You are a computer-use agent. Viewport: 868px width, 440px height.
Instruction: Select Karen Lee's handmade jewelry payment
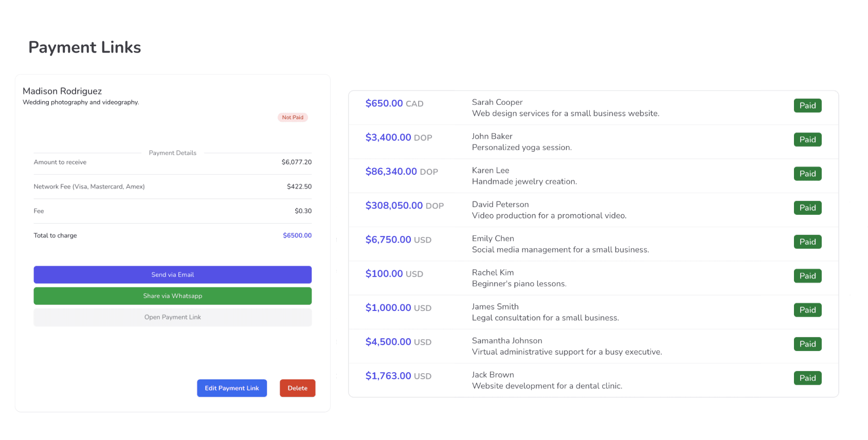point(524,176)
